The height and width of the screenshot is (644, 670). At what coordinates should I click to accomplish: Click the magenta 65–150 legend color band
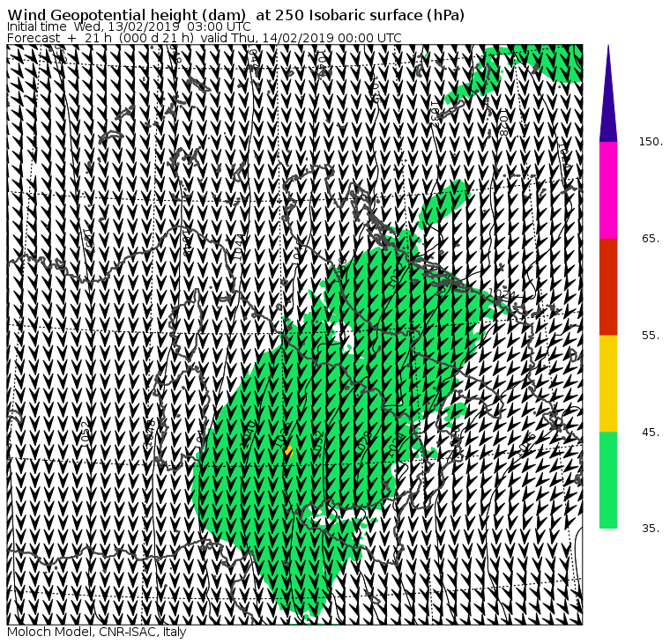(608, 190)
